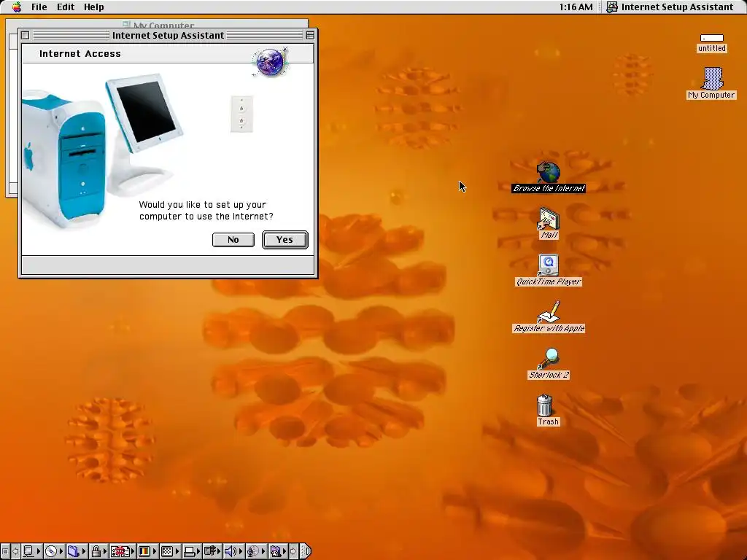Open the Printer selector strip module
Image resolution: width=747 pixels, height=560 pixels.
(193, 551)
